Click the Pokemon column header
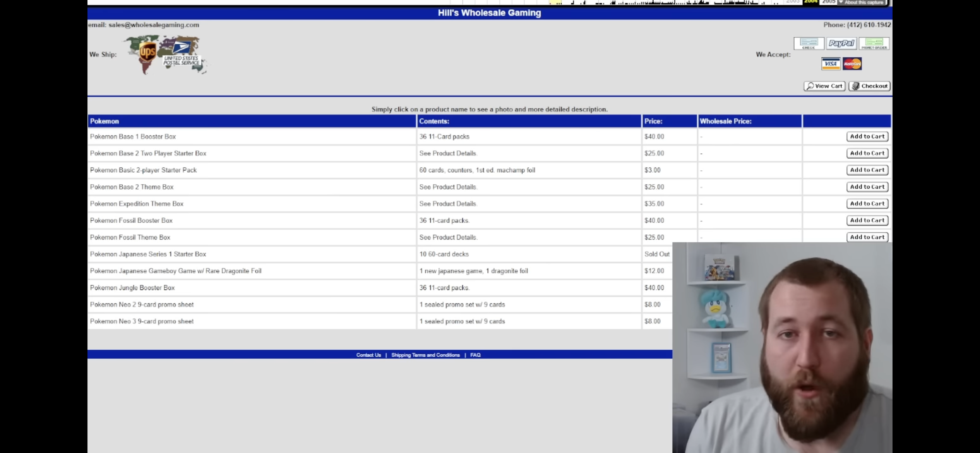 (252, 121)
